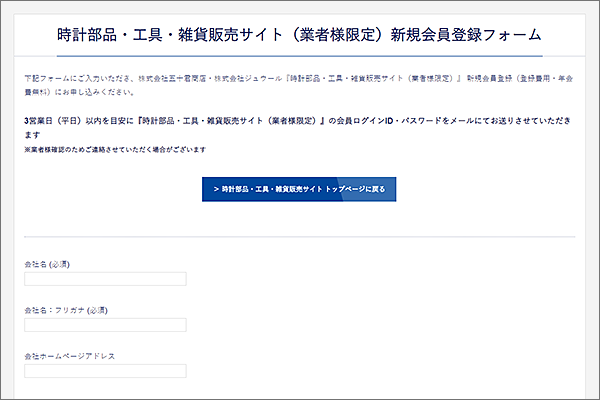Click the blue underline beneath the page heading
This screenshot has height=400, width=600.
tap(300, 55)
